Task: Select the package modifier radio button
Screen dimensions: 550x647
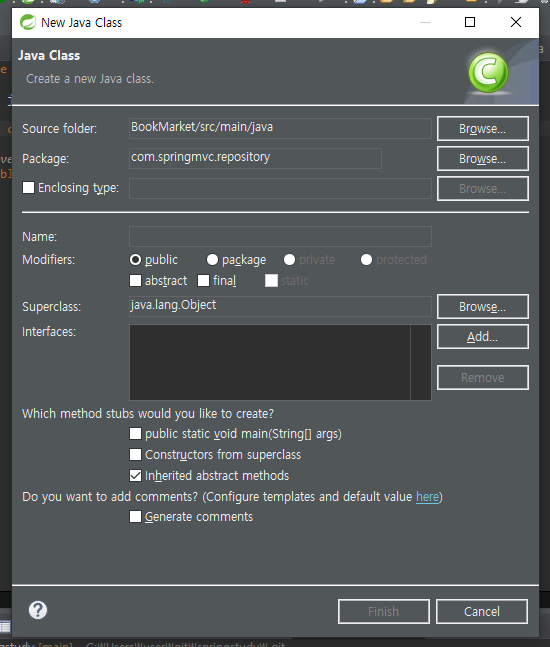Action: (212, 260)
